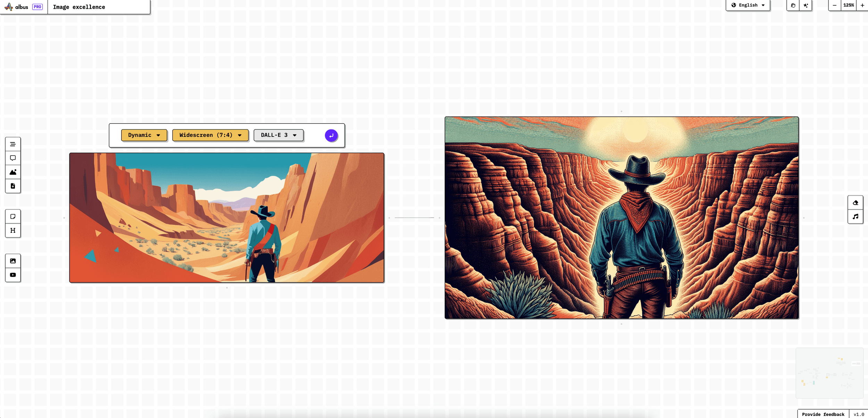Click the text lines tool in sidebar
The image size is (868, 418).
click(x=13, y=144)
